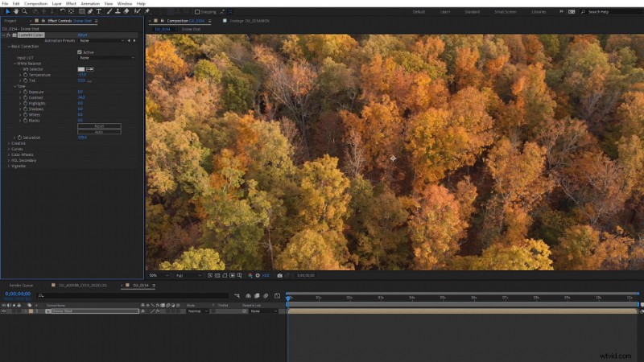
Task: Toggle Lumetri Color fx effect switch
Action: 9,35
